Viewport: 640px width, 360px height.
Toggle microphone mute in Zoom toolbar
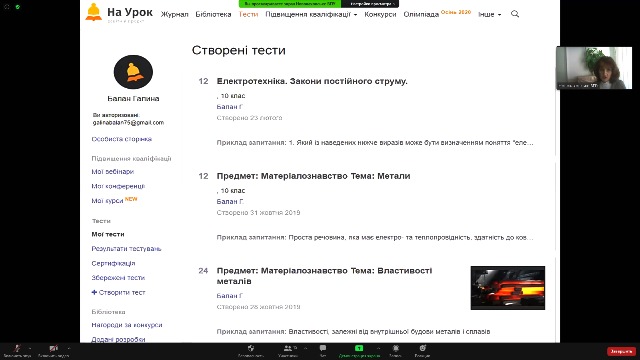tap(17, 348)
